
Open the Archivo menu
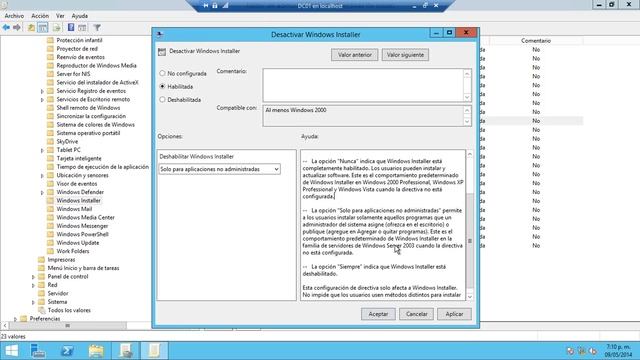[14, 16]
